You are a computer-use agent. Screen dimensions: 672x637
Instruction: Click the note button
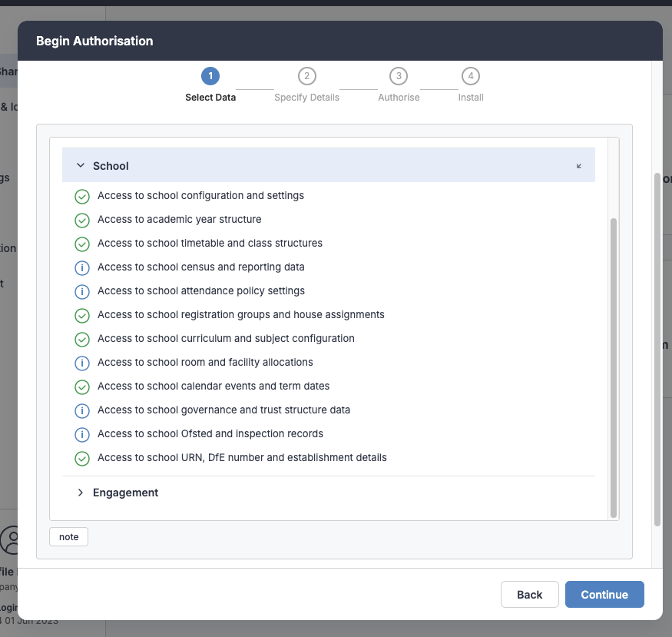point(68,536)
